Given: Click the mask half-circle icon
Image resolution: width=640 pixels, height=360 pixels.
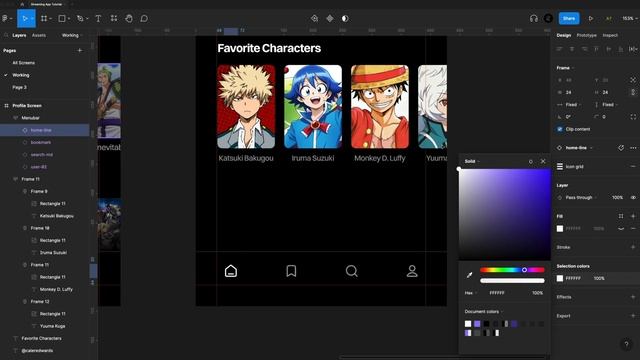Looking at the screenshot, I should [345, 18].
